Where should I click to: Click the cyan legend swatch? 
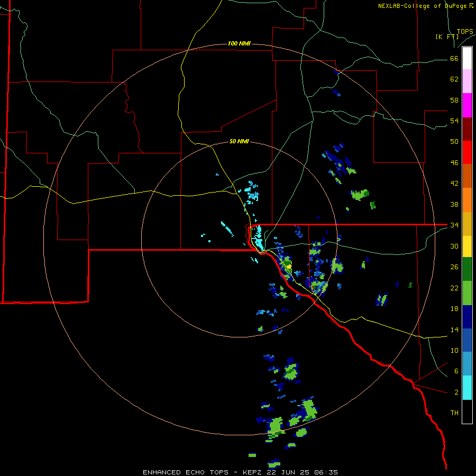[467, 388]
